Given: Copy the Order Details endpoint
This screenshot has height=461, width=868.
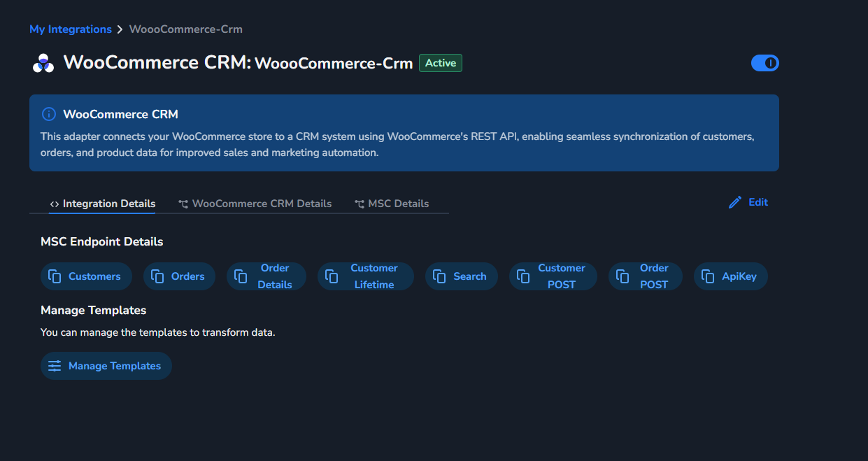Looking at the screenshot, I should pyautogui.click(x=266, y=276).
